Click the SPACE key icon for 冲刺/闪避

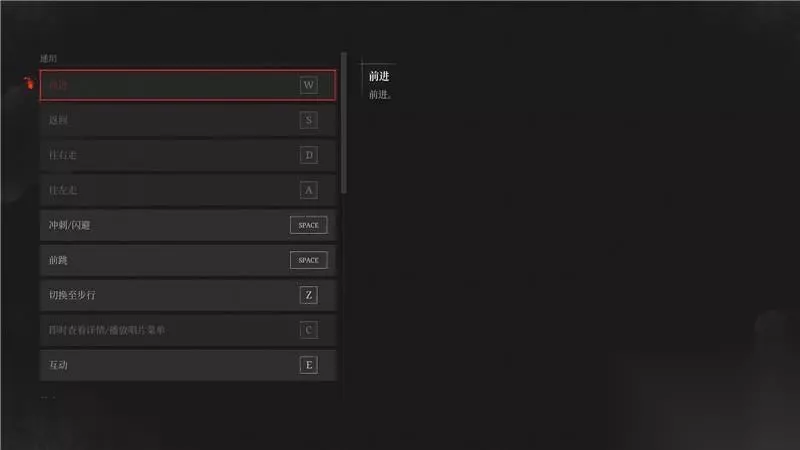click(308, 225)
